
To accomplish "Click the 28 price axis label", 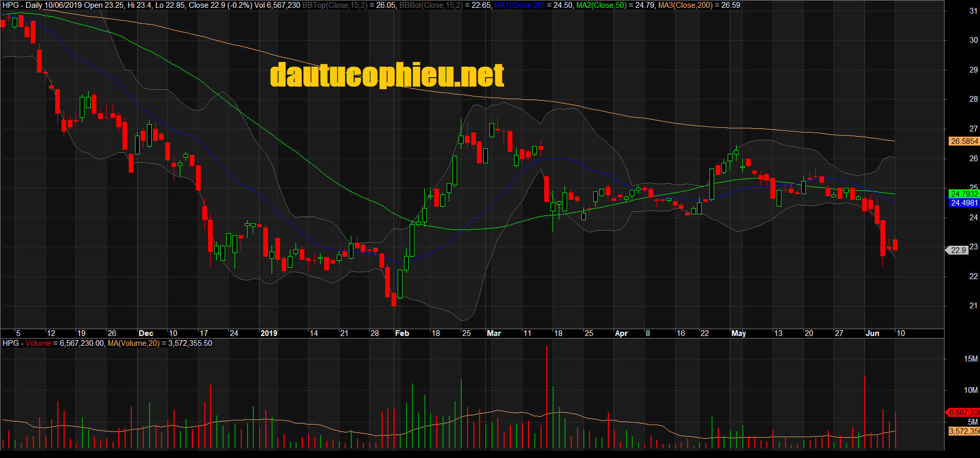I will [973, 99].
